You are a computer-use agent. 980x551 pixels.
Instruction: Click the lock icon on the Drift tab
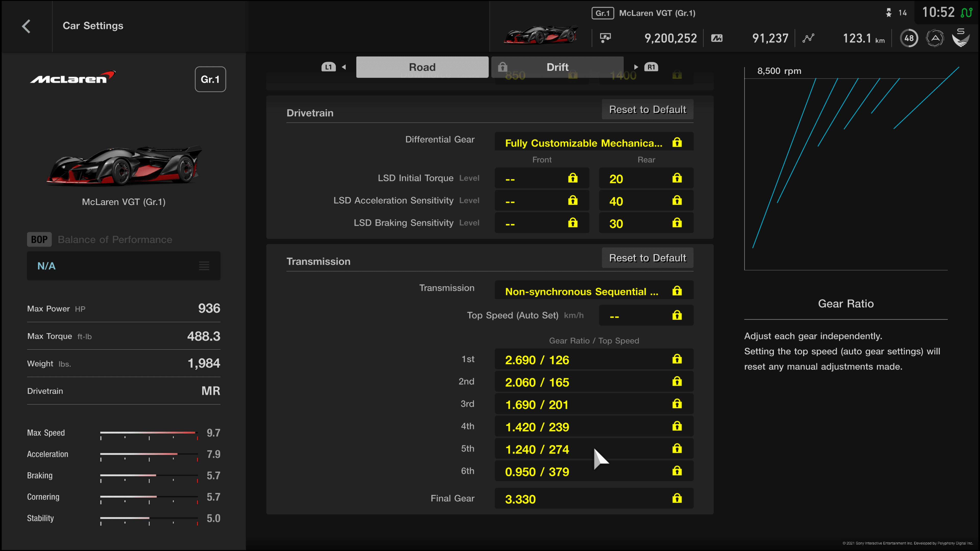(503, 67)
